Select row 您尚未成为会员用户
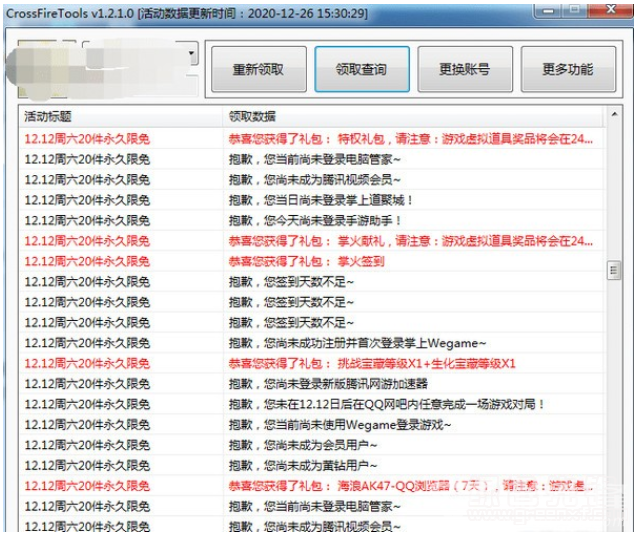 (x=312, y=445)
